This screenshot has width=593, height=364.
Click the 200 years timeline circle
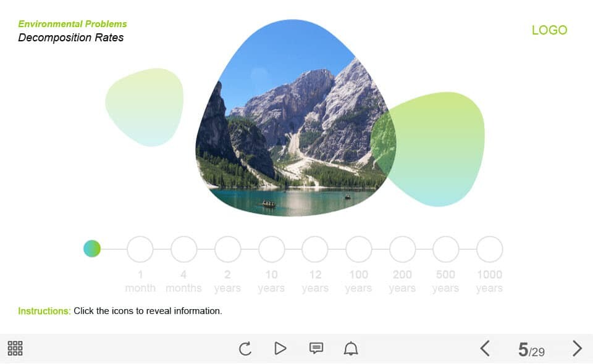coord(402,249)
